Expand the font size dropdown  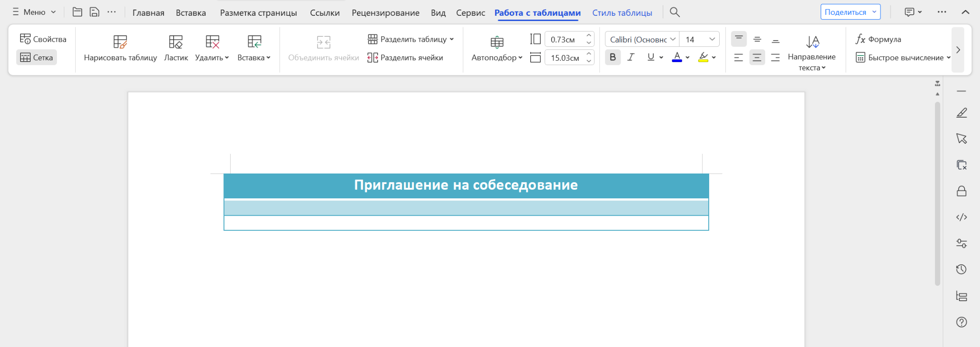712,39
